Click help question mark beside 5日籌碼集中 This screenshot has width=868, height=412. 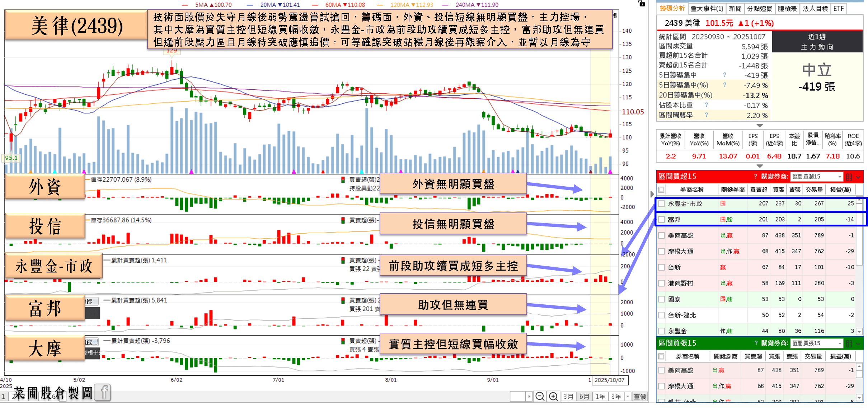point(724,75)
